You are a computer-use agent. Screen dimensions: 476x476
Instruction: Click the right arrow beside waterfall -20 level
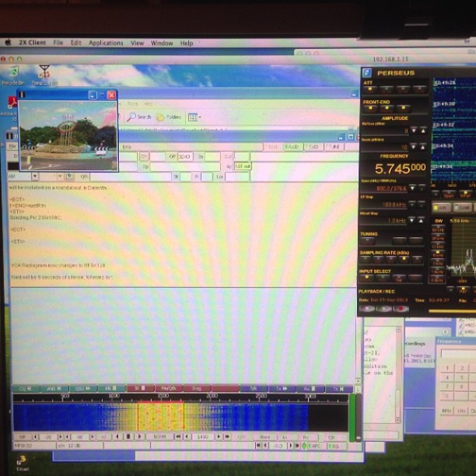[61, 437]
